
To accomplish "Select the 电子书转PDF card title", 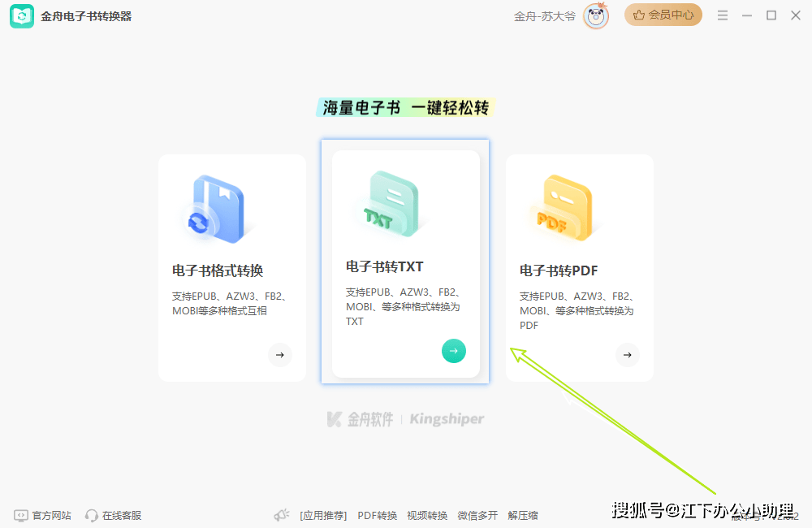I will pyautogui.click(x=559, y=270).
